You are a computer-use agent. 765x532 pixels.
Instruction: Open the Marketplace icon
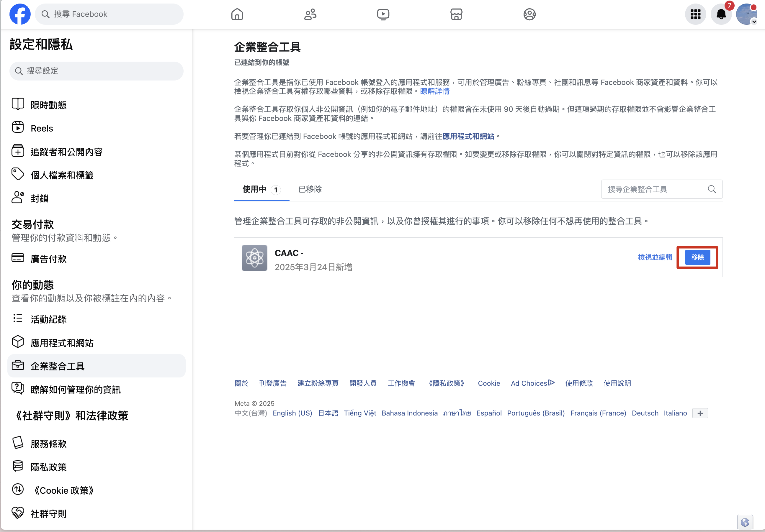tap(456, 14)
